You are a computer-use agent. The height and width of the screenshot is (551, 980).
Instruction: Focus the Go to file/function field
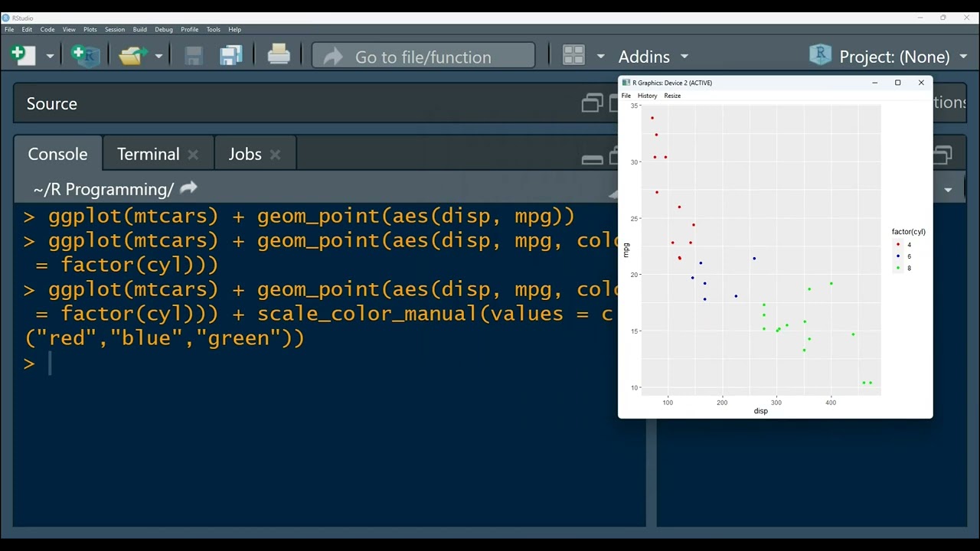(423, 57)
